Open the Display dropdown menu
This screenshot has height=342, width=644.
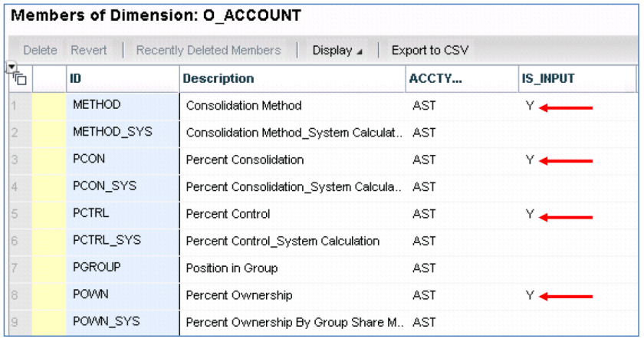(x=337, y=51)
